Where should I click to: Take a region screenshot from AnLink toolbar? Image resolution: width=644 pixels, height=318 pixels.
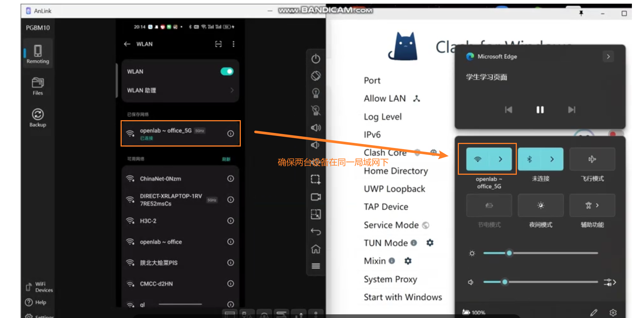pyautogui.click(x=316, y=179)
